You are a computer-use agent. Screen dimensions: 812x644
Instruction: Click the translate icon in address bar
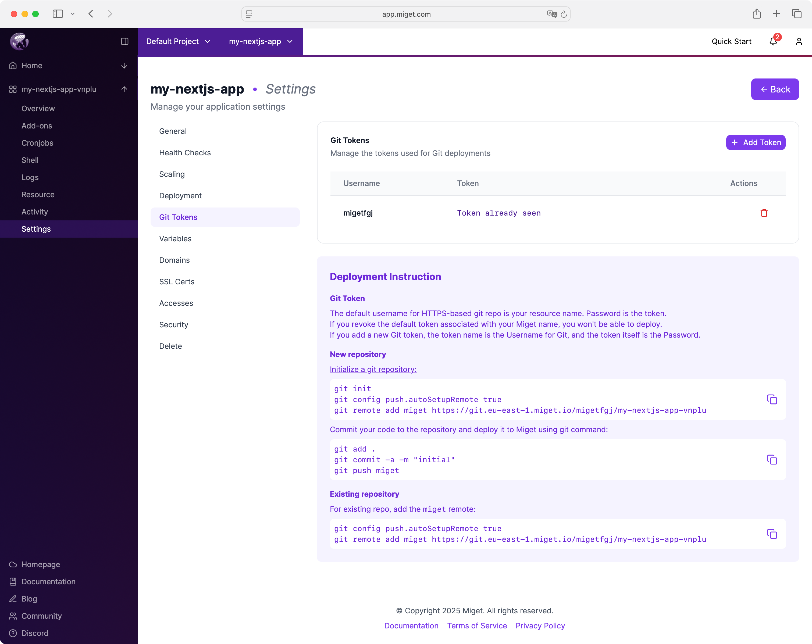pyautogui.click(x=552, y=14)
